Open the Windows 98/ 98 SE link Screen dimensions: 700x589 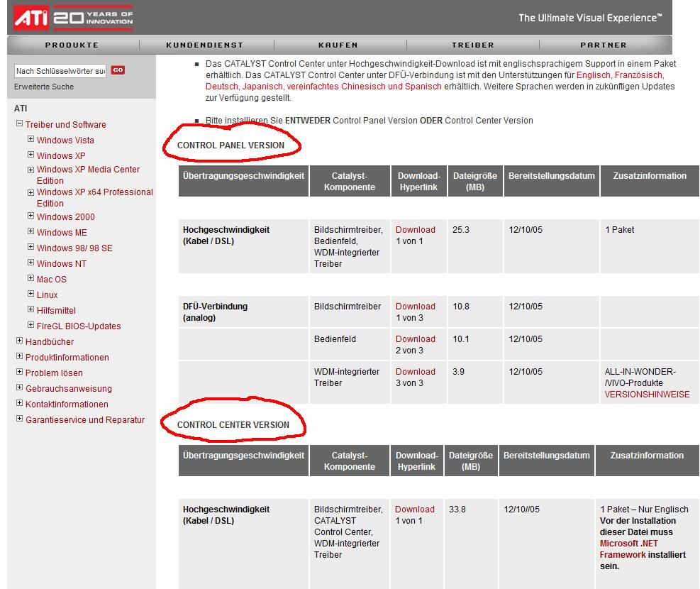click(74, 248)
